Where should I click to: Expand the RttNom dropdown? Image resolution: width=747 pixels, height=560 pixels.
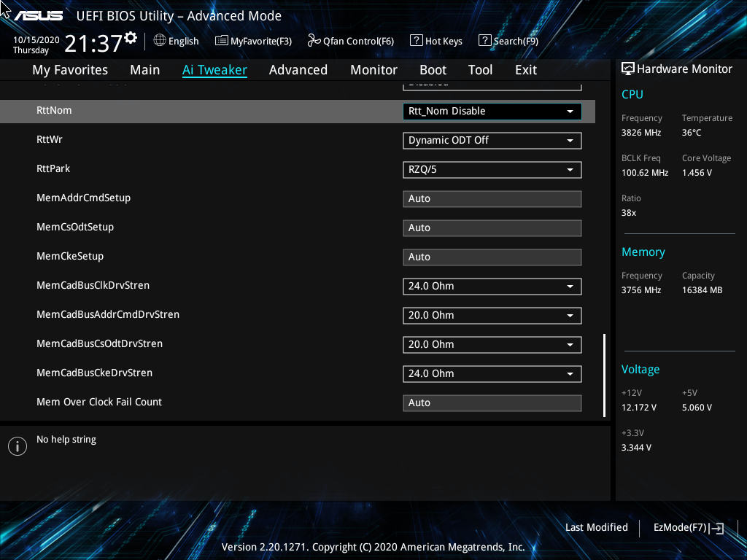[x=492, y=112]
